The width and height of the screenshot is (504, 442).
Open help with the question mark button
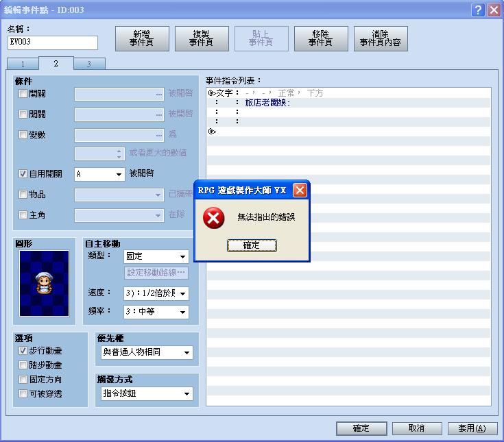point(478,10)
